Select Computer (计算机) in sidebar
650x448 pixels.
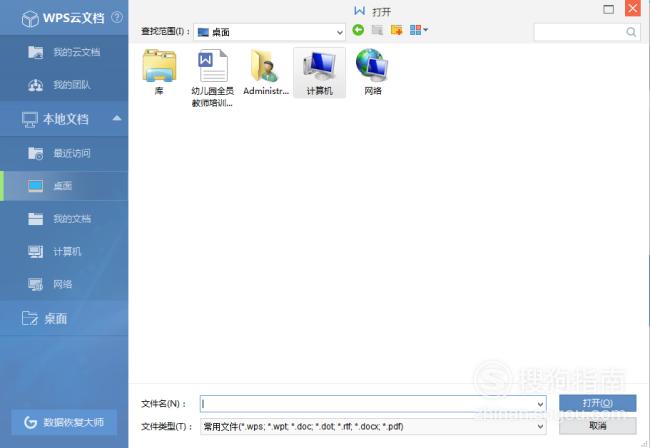pos(64,252)
